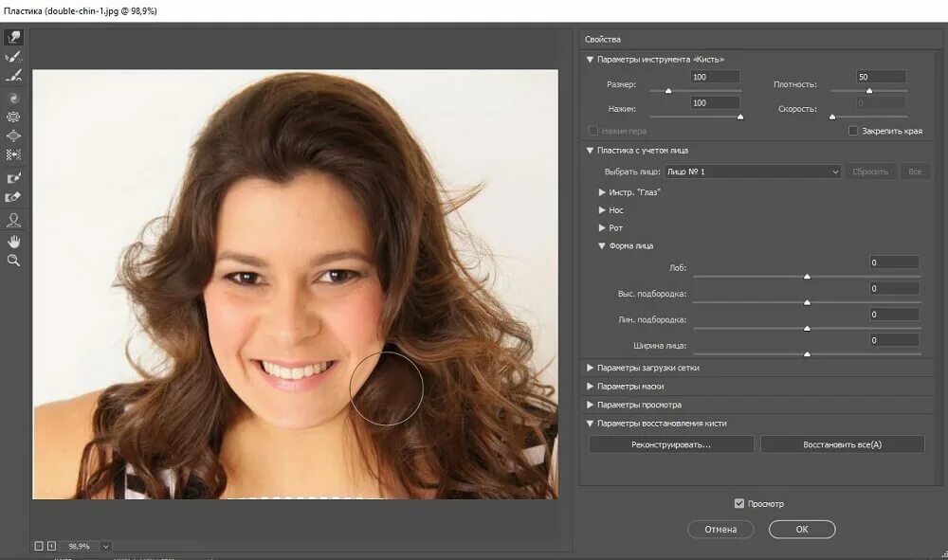
Task: Click the zoom out minus button
Action: coord(39,546)
